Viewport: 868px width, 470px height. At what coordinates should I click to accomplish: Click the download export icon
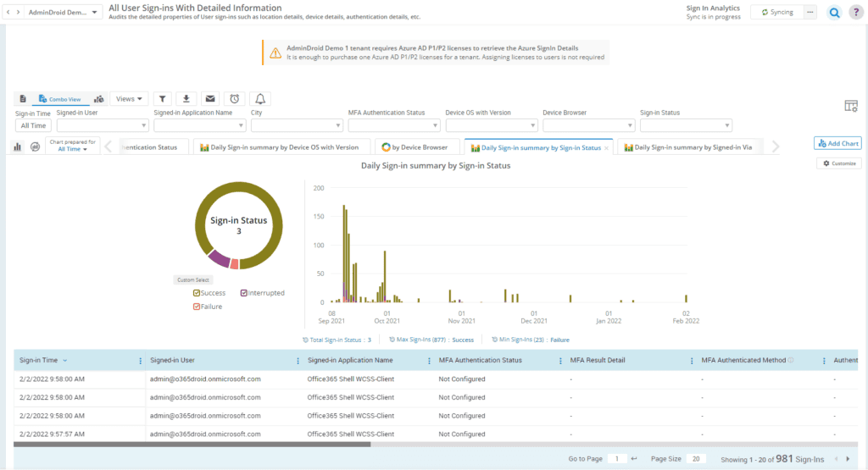(186, 99)
